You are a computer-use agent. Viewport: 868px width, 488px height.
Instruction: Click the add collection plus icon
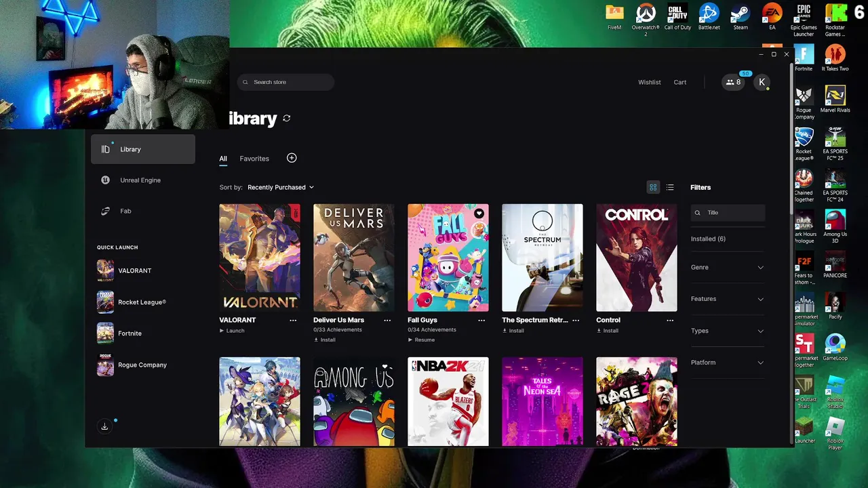click(x=292, y=158)
